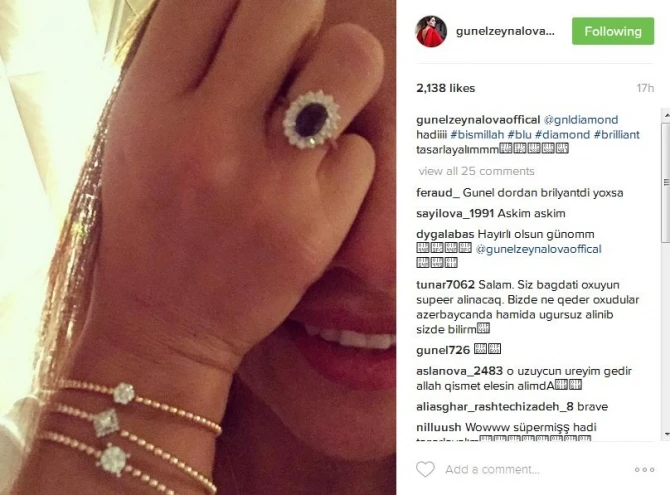The width and height of the screenshot is (670, 495).
Task: Visit commenter feraud_ profile
Action: [438, 193]
